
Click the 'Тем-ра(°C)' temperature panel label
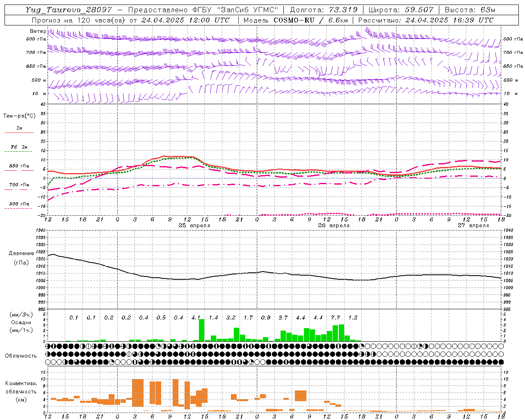19,116
